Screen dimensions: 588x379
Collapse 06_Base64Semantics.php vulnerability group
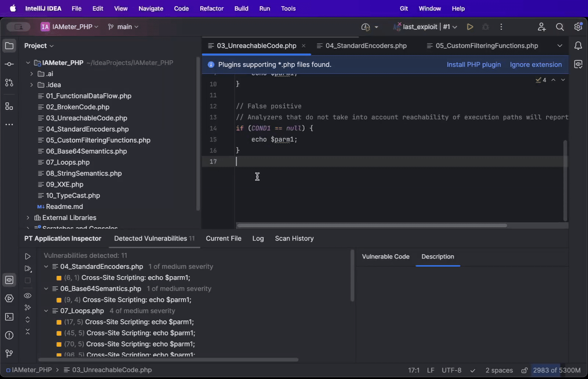point(46,289)
